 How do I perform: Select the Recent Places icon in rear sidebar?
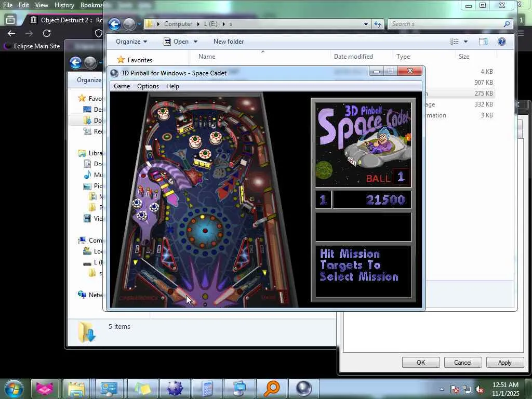click(87, 131)
